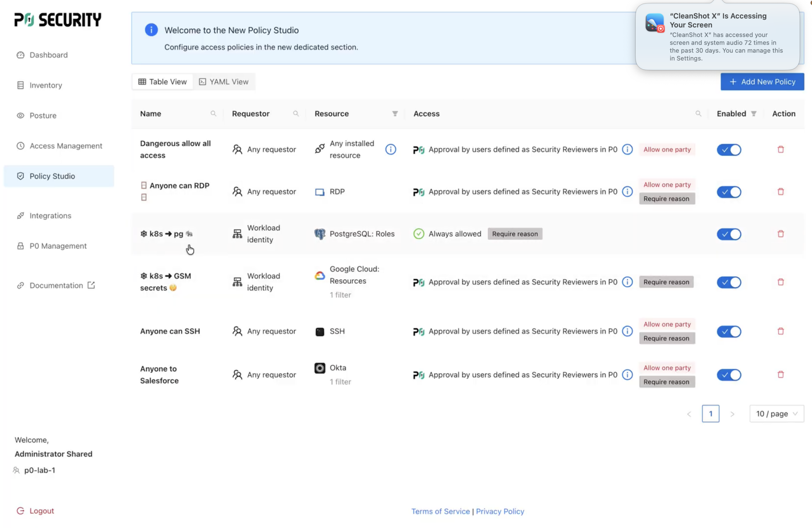
Task: Click Name column search icon
Action: point(213,114)
